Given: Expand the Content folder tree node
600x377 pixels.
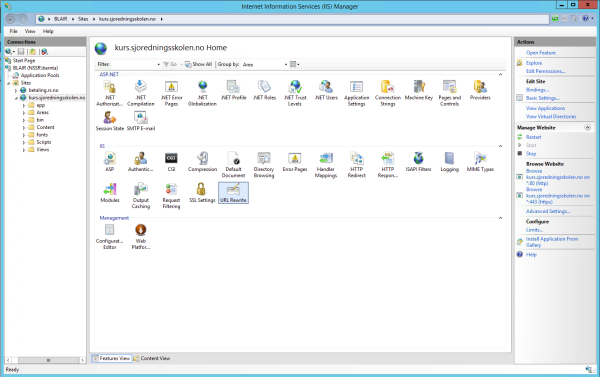Looking at the screenshot, I should pyautogui.click(x=24, y=127).
